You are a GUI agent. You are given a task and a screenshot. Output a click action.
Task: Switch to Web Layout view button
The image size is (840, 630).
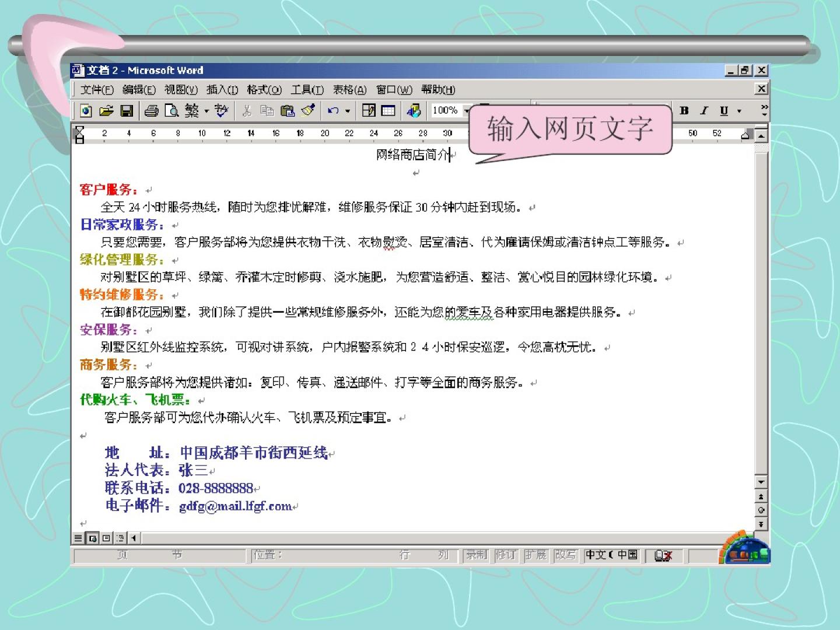tap(92, 538)
